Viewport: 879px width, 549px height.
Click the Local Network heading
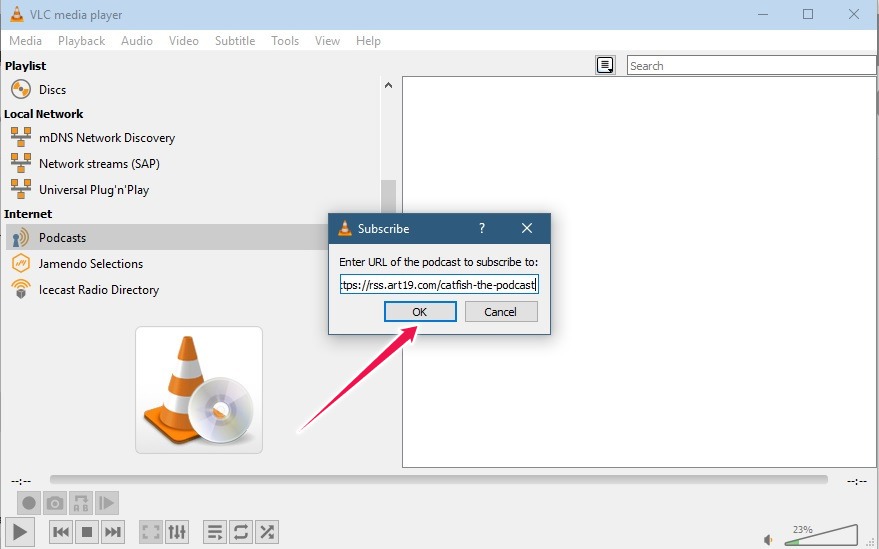coord(44,114)
